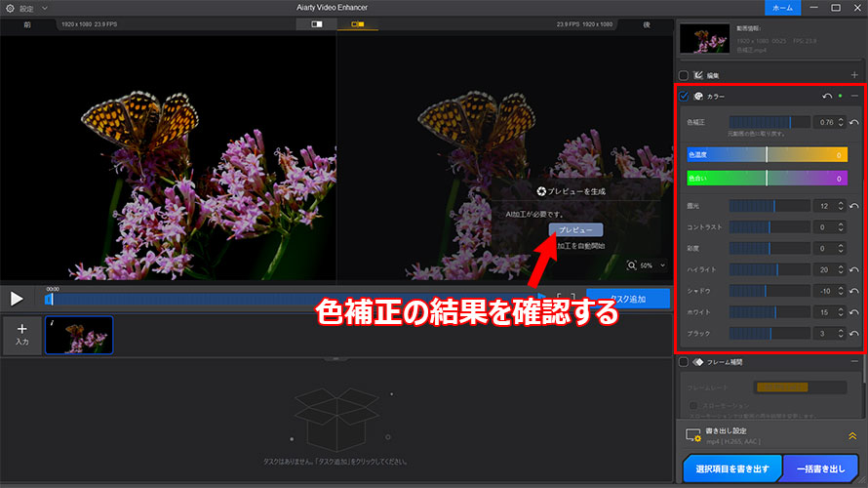This screenshot has width=868, height=488.
Task: Enable the フレーム補間 checkbox
Action: pos(684,362)
